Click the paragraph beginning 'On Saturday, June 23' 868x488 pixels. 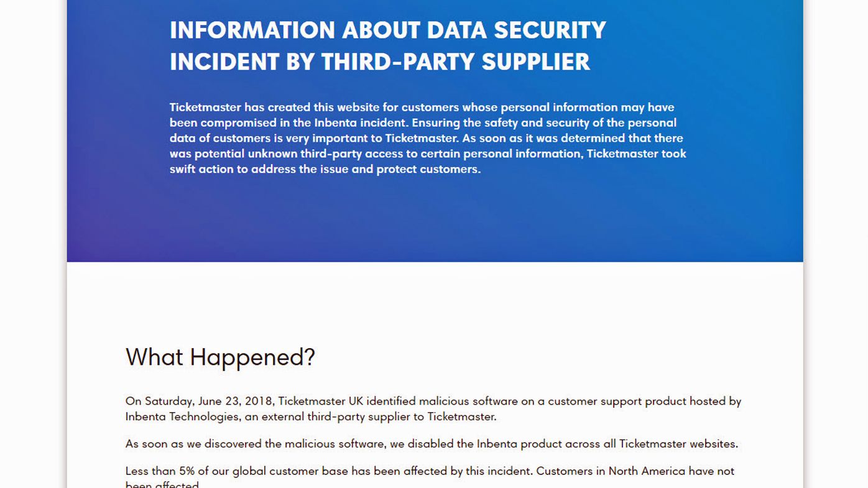(433, 408)
